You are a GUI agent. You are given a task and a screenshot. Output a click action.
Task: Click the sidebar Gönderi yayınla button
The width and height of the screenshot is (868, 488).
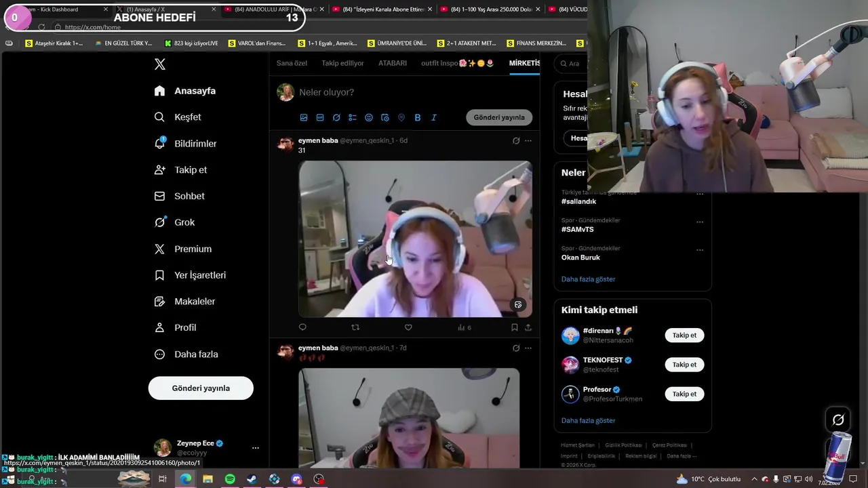coord(201,388)
